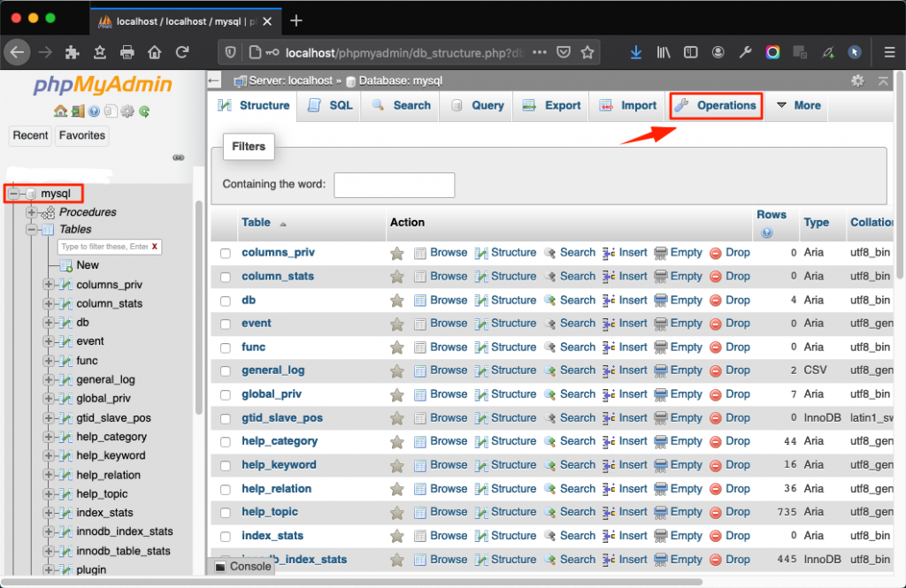Open page settings gear beside the breadcrumb
This screenshot has height=588, width=906.
tap(857, 80)
